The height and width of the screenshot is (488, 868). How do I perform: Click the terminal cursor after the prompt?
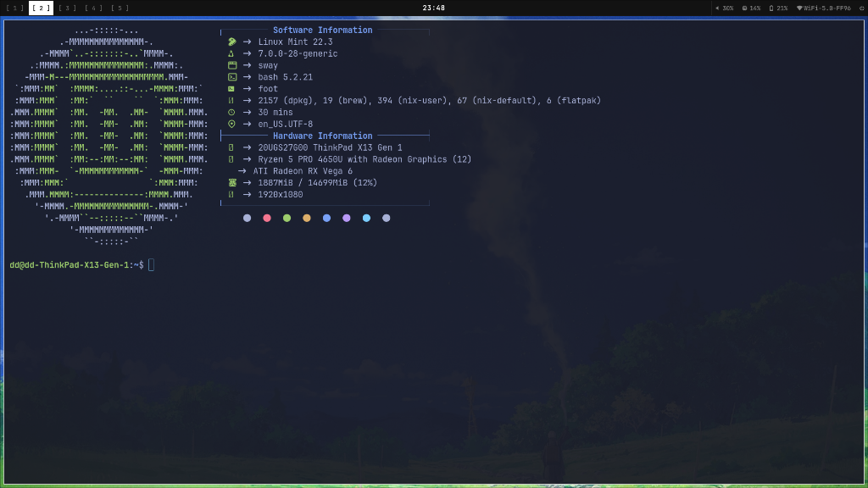coord(151,265)
